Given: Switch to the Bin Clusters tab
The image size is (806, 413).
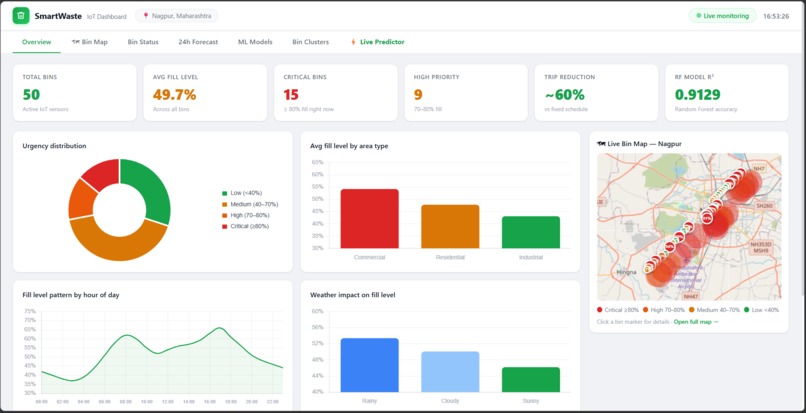Looking at the screenshot, I should [x=310, y=42].
